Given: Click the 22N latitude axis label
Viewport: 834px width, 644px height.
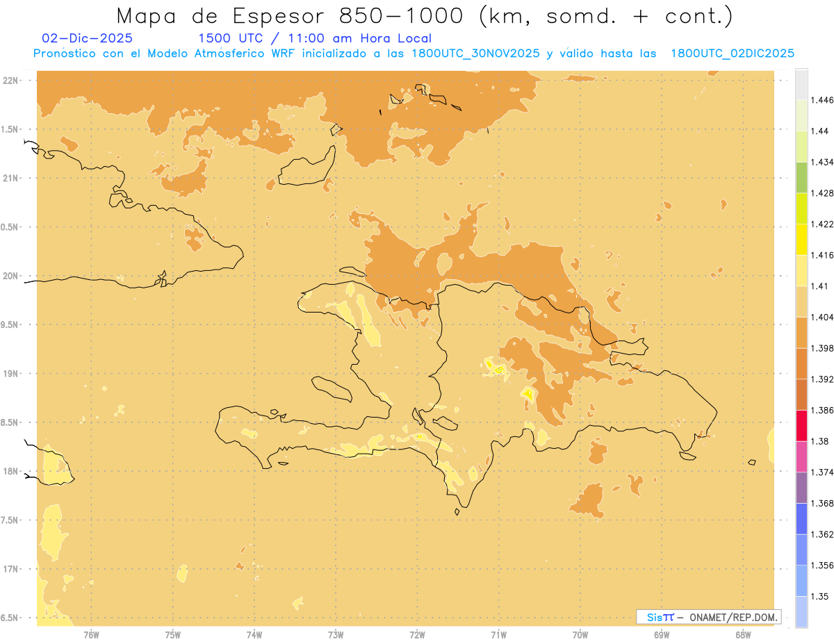Looking at the screenshot, I should pos(10,81).
